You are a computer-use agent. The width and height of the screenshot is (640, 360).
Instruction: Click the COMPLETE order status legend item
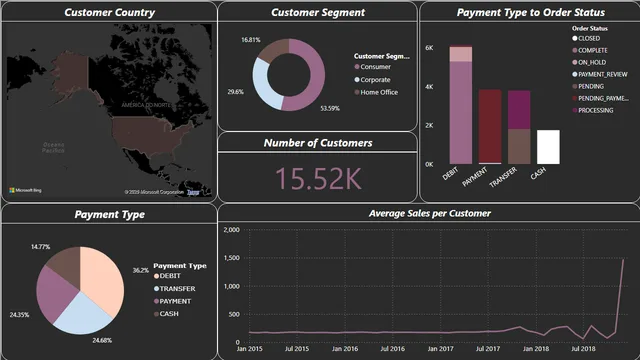pos(590,50)
